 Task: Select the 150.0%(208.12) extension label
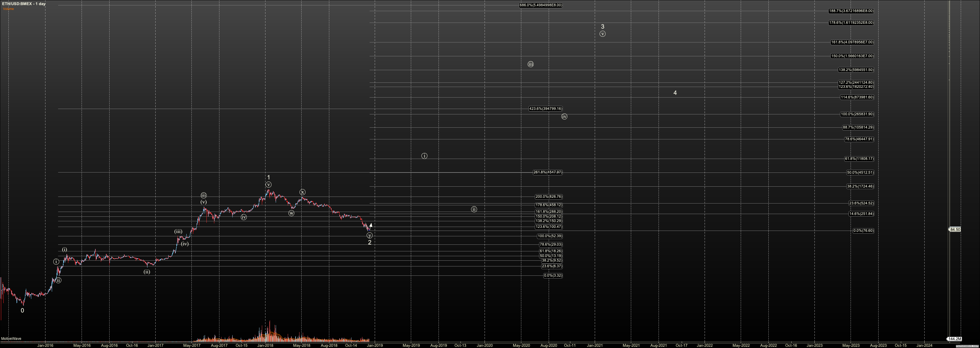tap(549, 216)
